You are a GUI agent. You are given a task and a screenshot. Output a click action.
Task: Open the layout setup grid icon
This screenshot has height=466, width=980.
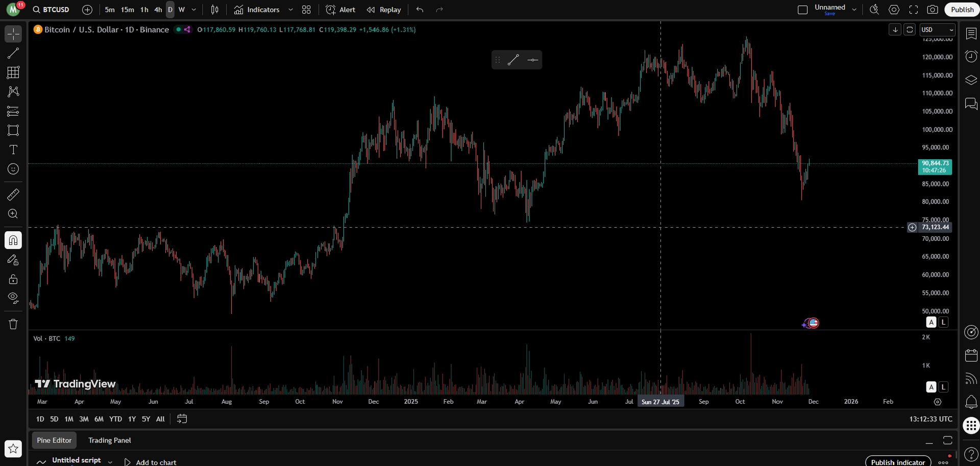[x=306, y=10]
